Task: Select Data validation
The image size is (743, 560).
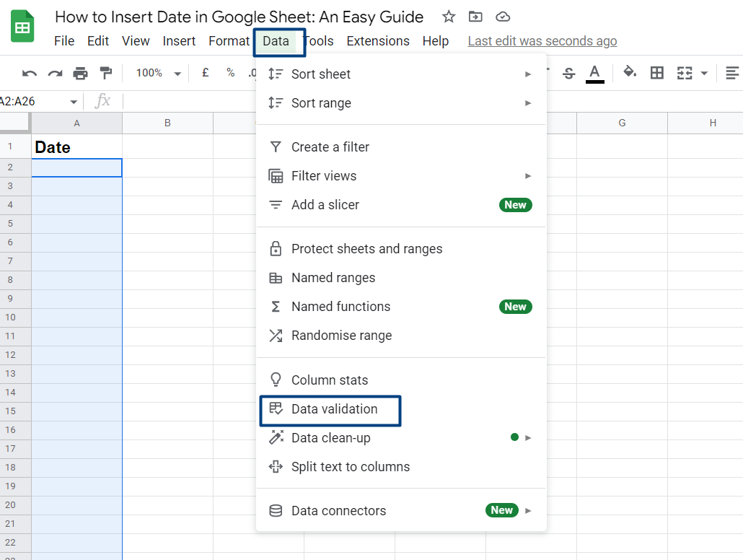Action: coord(401,409)
